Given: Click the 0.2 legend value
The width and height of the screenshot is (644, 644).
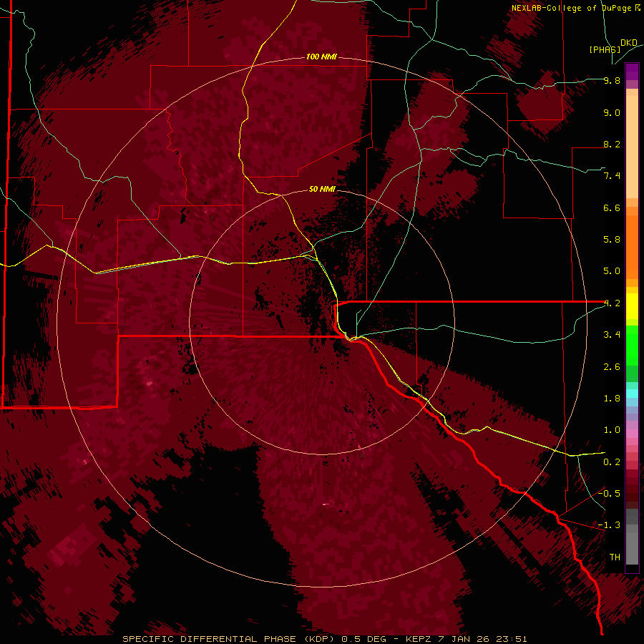Looking at the screenshot, I should pos(612,462).
